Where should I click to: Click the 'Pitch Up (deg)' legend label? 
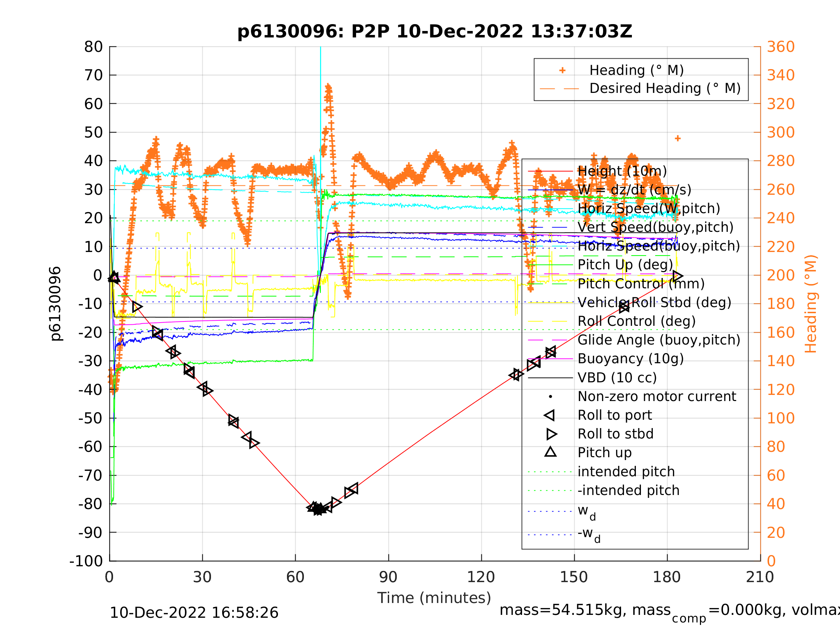point(625,265)
